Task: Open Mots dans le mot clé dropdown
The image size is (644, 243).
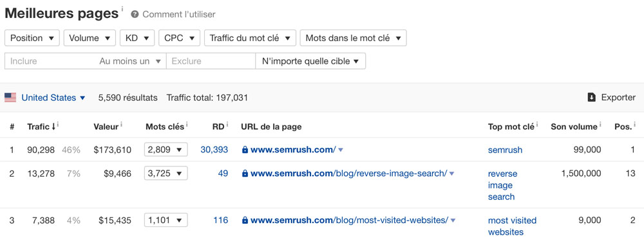Action: click(x=353, y=38)
